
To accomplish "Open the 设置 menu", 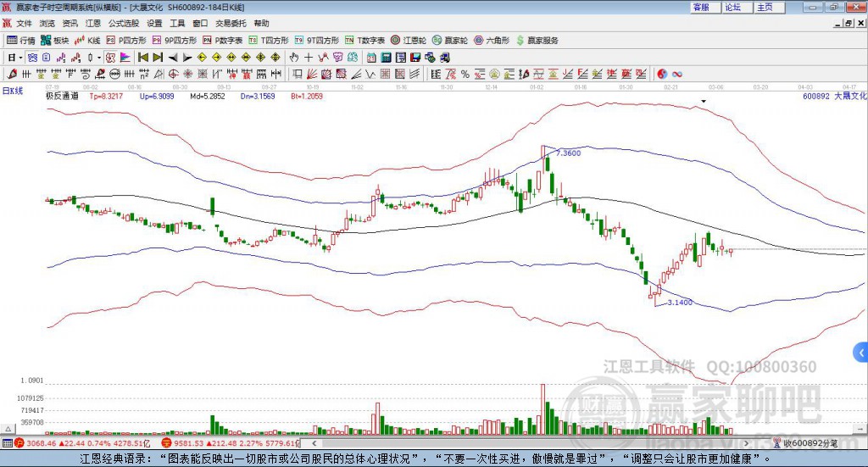I will (x=154, y=23).
